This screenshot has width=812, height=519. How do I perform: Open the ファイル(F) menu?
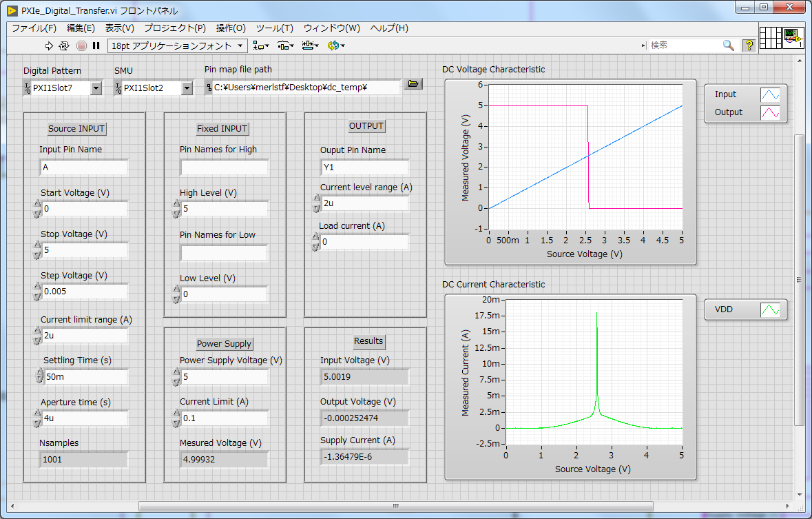(x=34, y=28)
